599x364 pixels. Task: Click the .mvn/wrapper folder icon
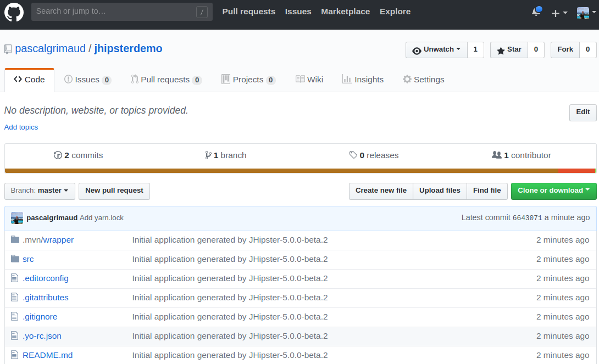pyautogui.click(x=15, y=240)
